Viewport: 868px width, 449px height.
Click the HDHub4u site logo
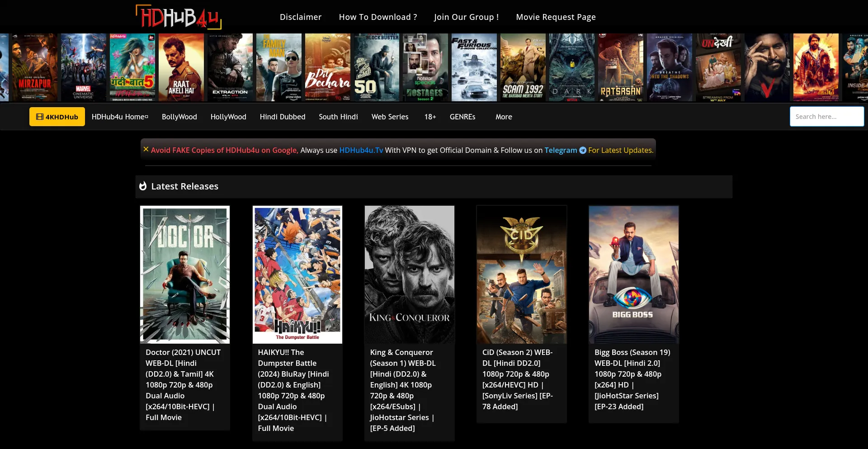(179, 17)
